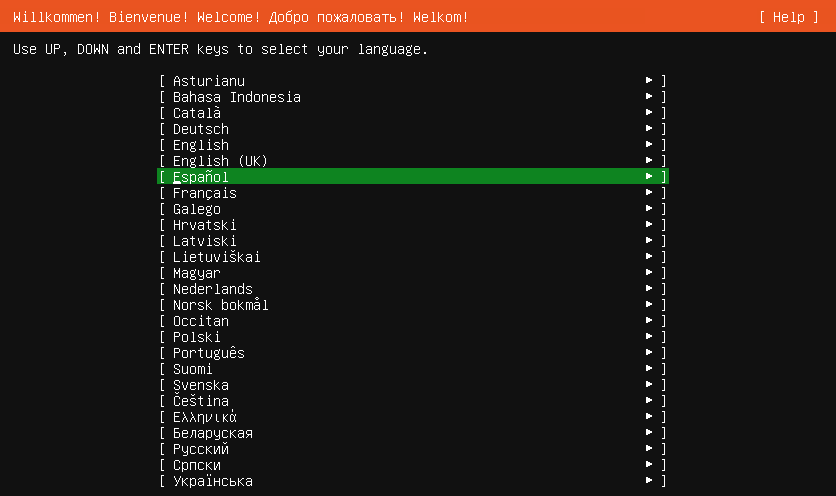Select English as the installer language
The height and width of the screenshot is (496, 836).
(x=413, y=145)
